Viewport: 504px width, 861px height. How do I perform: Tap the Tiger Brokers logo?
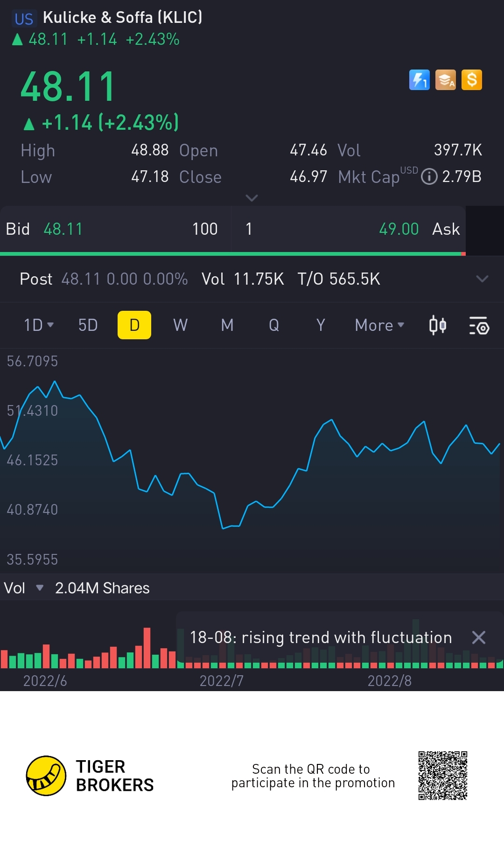pos(90,776)
